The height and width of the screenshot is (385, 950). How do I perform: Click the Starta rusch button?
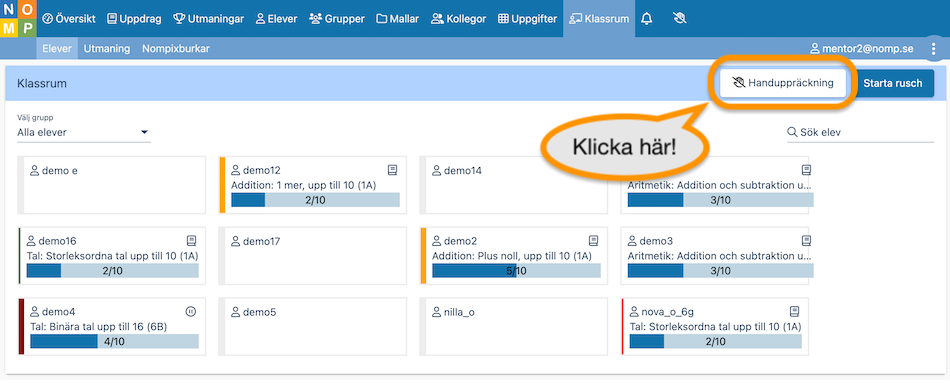click(x=893, y=83)
